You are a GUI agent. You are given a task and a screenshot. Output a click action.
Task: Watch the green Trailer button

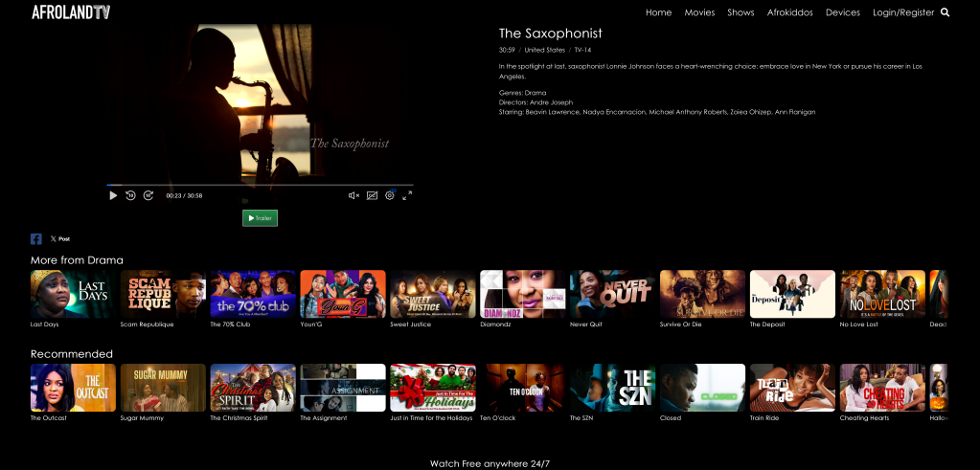(260, 218)
